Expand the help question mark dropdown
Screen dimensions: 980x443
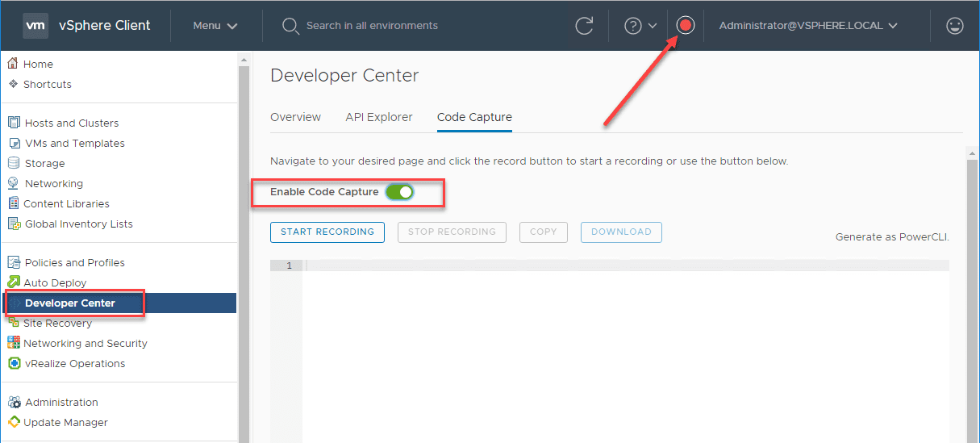(x=640, y=26)
